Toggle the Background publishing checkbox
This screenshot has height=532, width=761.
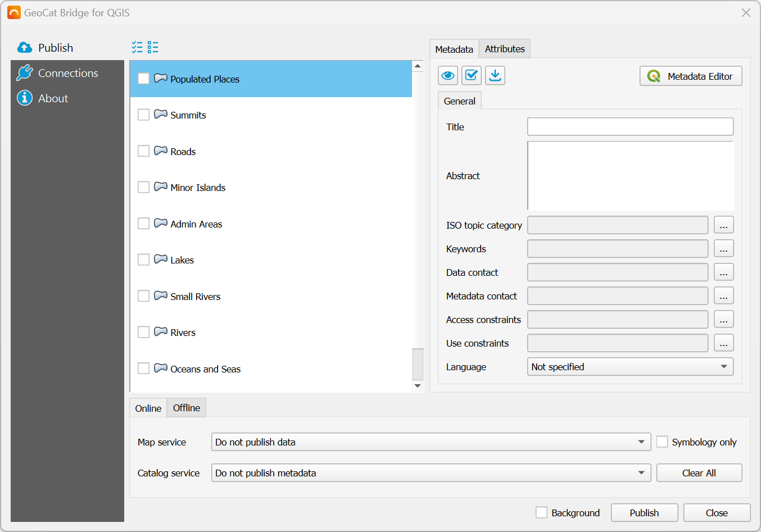(x=542, y=513)
